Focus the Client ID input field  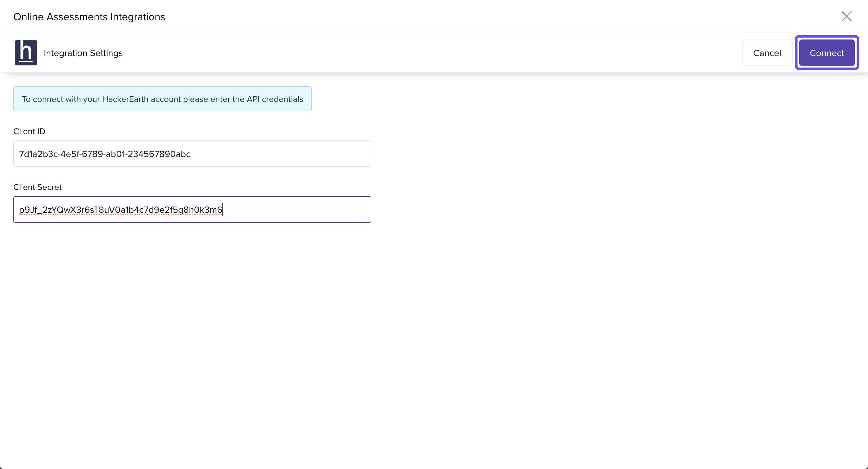coord(192,154)
